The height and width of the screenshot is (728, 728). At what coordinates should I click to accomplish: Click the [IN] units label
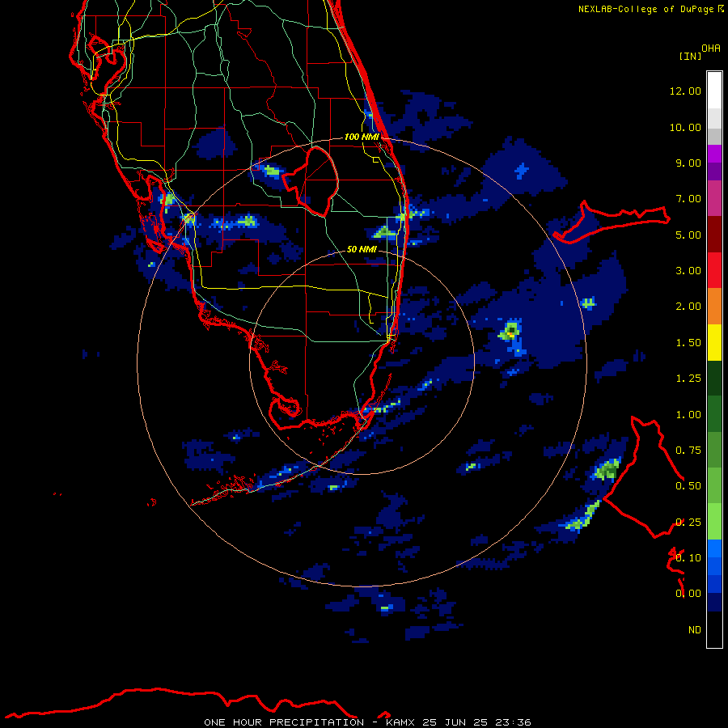[x=690, y=56]
